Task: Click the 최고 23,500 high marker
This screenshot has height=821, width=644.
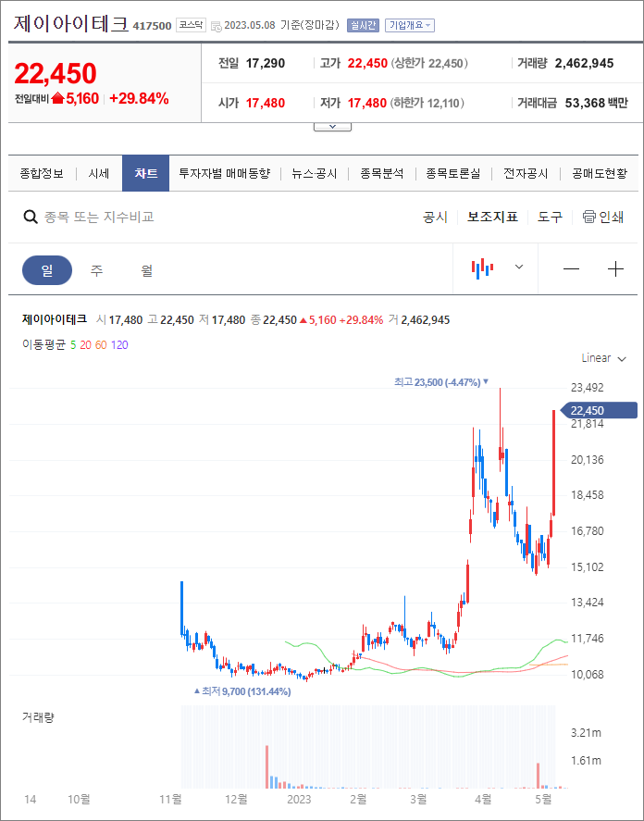Action: pos(441,382)
